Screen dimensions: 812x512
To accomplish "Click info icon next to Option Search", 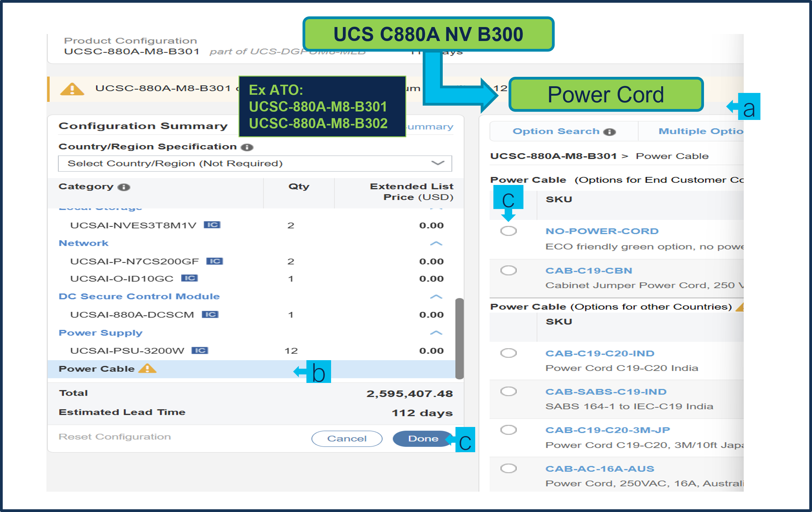I will tap(609, 132).
